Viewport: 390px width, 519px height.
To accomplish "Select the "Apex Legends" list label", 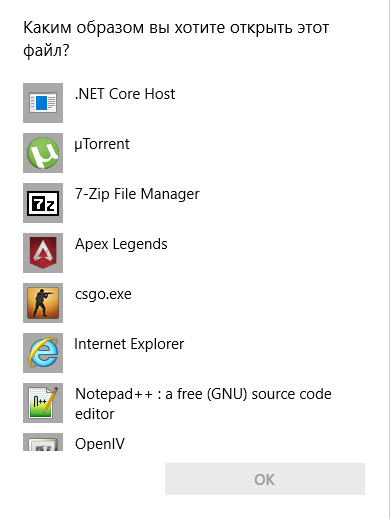I will (121, 244).
